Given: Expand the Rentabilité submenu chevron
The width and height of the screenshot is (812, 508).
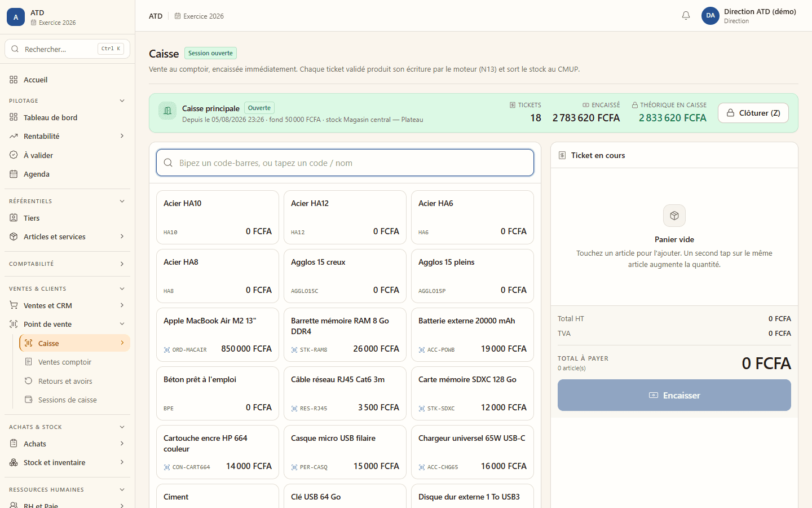Looking at the screenshot, I should point(122,136).
